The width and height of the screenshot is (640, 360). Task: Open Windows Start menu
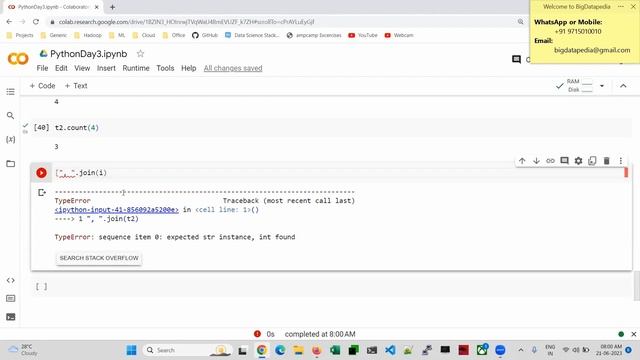(x=131, y=350)
